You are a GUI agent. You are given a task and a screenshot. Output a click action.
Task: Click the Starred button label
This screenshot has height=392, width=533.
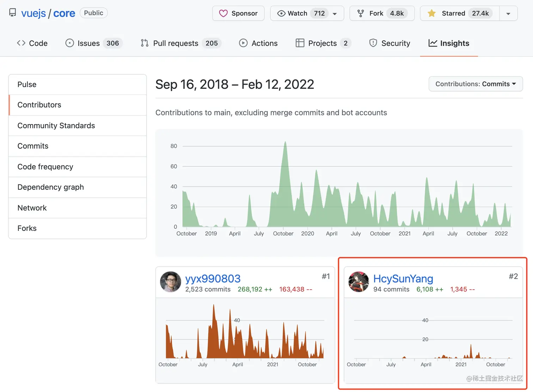tap(453, 13)
